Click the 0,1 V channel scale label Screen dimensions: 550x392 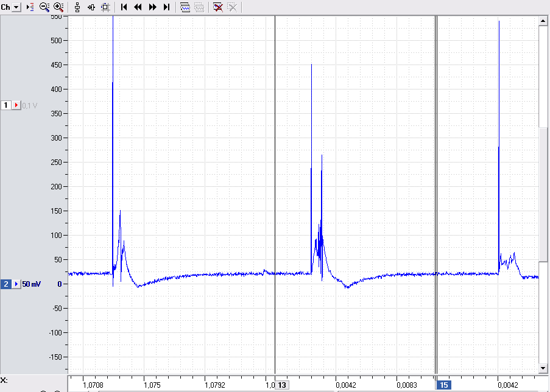(30, 105)
